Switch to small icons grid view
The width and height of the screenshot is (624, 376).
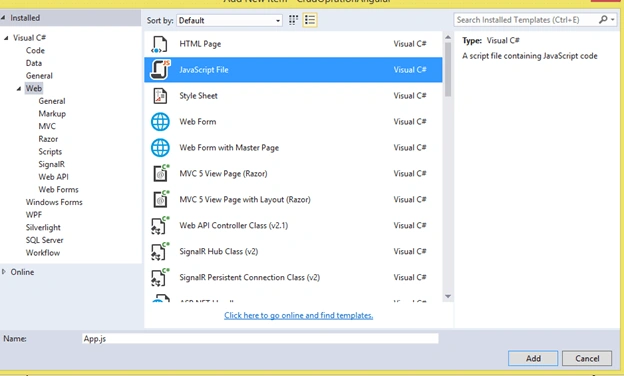(x=293, y=20)
